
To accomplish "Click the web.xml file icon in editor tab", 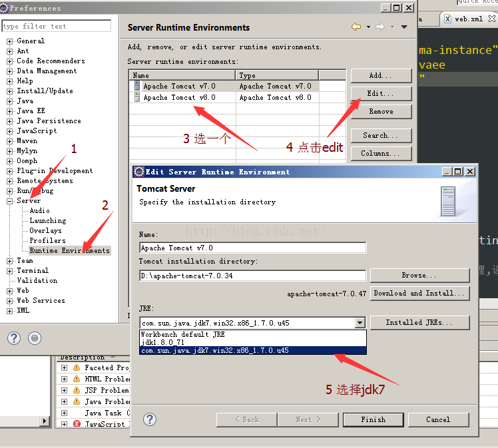I will 447,19.
